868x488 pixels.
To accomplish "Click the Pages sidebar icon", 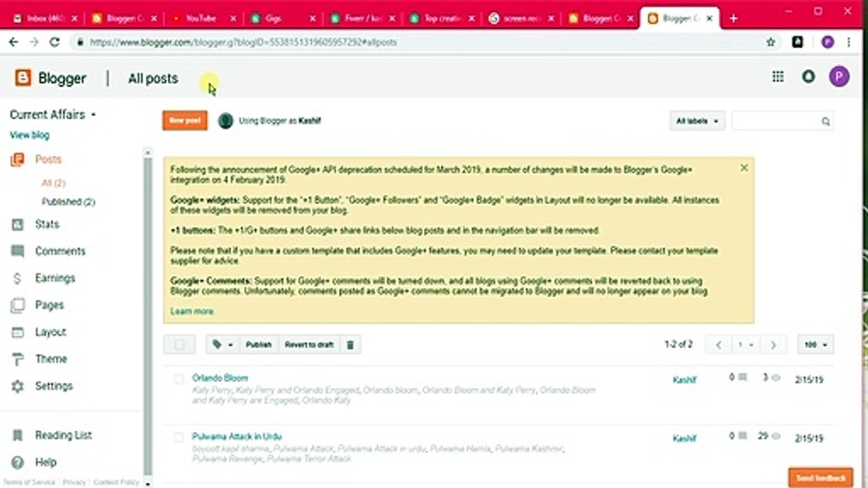I will [x=18, y=306].
